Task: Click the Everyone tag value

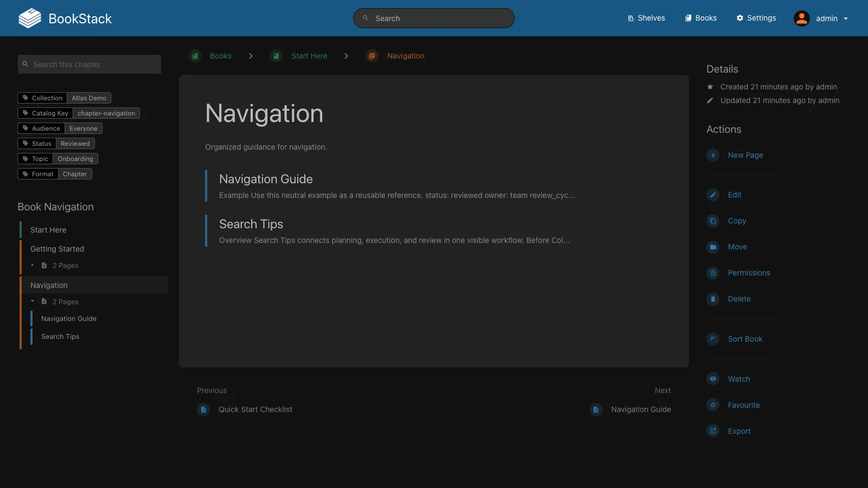Action: (x=84, y=129)
